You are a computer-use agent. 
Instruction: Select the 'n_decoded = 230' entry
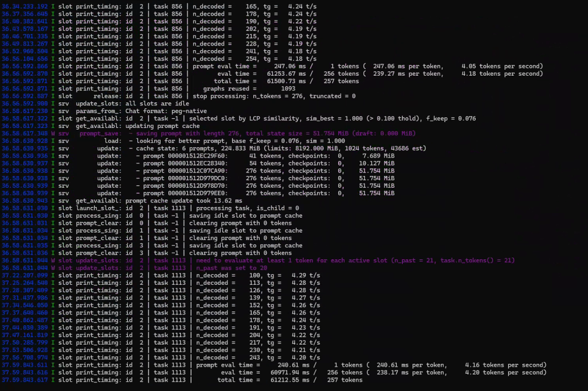[161, 351]
